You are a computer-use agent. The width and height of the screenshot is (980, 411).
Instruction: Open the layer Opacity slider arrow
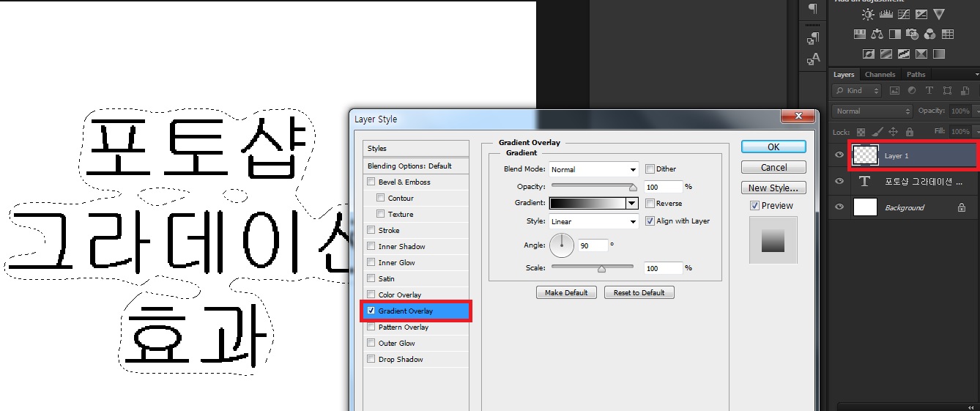(x=976, y=111)
